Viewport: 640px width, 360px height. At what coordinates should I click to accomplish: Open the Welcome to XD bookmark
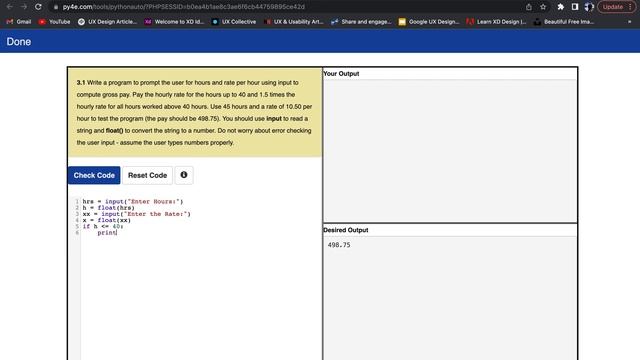[174, 22]
